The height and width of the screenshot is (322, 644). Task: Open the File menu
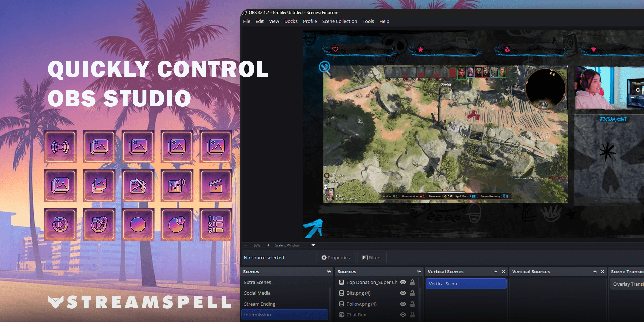point(247,21)
